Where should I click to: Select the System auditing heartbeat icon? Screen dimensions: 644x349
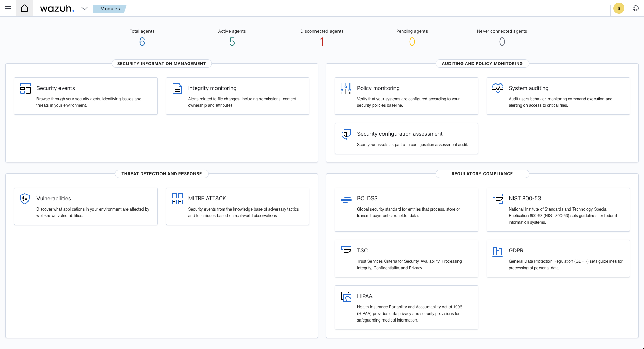[498, 89]
